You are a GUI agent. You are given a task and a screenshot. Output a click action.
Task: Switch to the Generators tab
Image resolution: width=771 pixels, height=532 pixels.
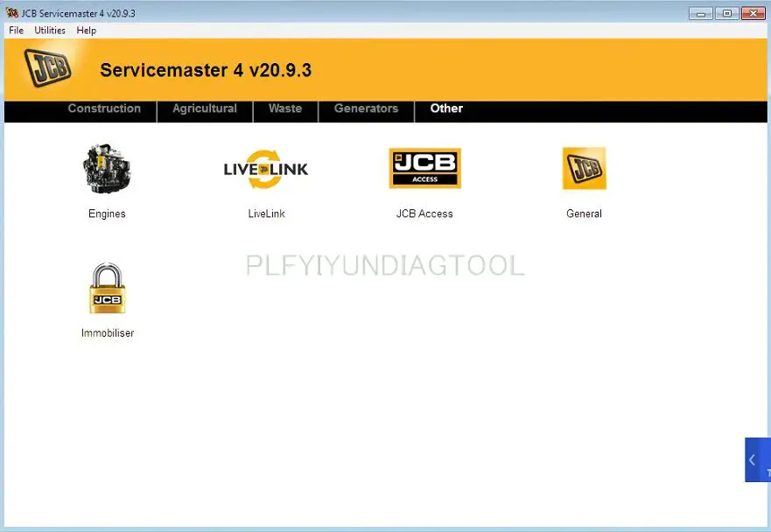click(x=367, y=108)
